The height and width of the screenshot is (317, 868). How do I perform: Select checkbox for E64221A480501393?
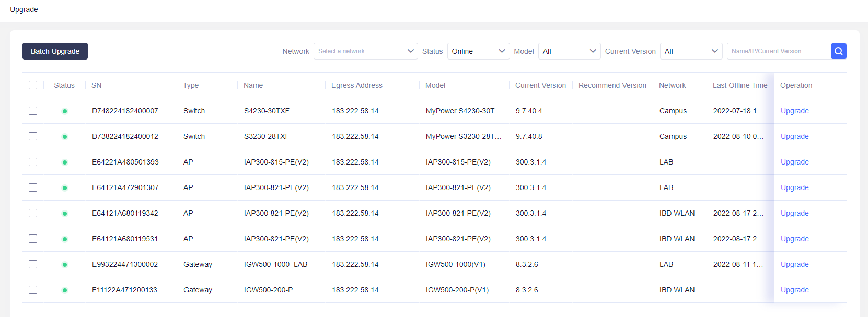[x=33, y=162]
